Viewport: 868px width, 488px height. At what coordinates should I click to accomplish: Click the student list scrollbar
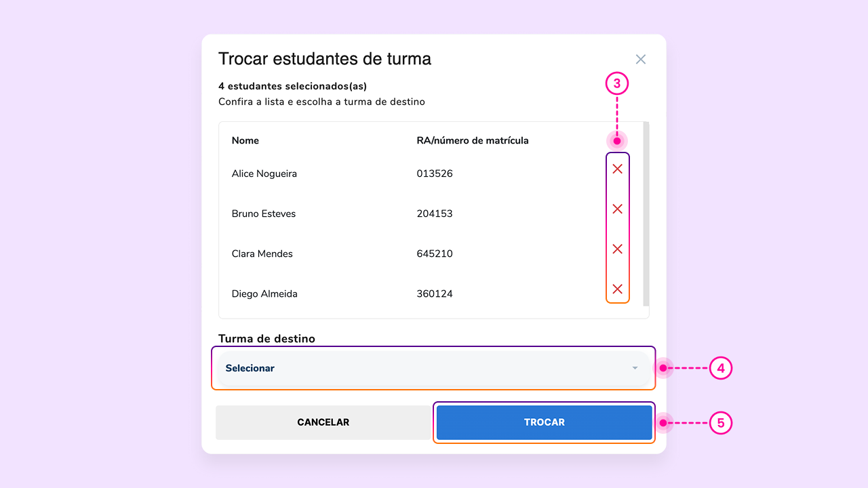(646, 213)
